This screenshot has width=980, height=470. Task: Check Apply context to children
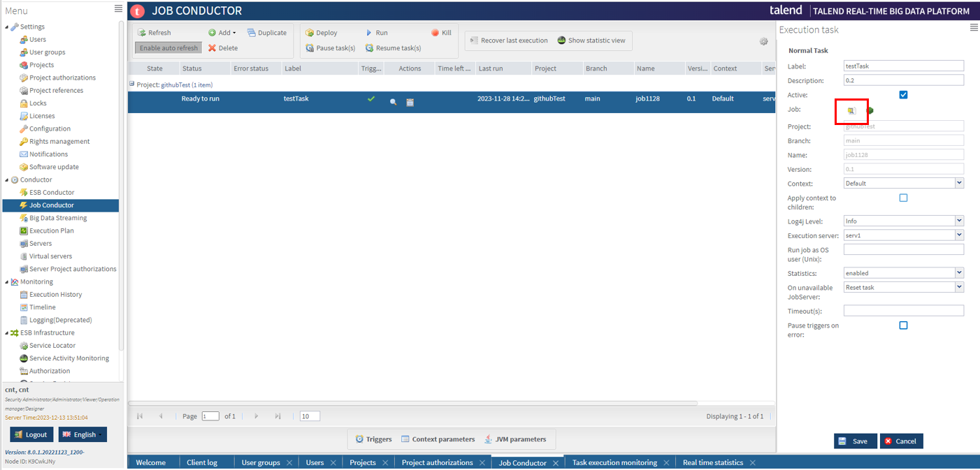coord(903,198)
